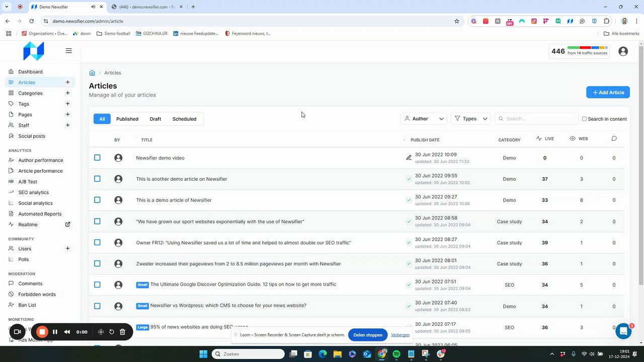The image size is (644, 362).
Task: Click the Add Article button
Action: click(x=608, y=93)
